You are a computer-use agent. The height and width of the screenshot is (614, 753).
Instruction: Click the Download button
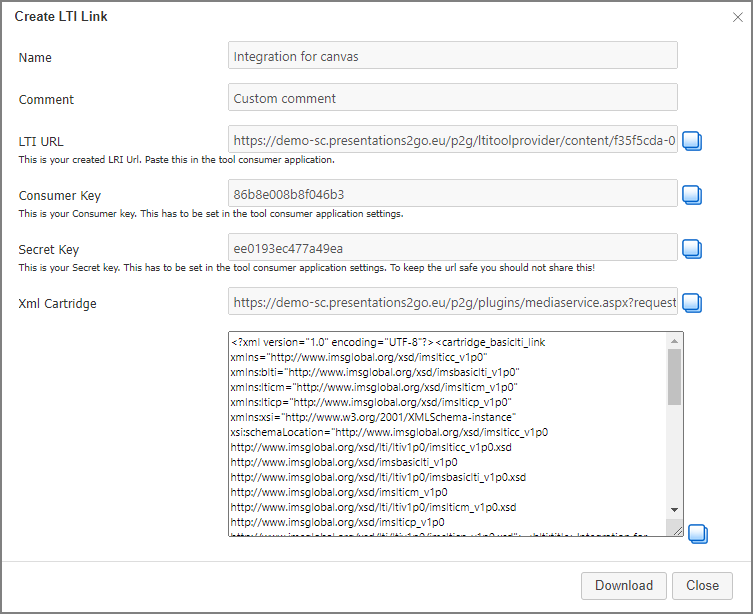point(623,586)
